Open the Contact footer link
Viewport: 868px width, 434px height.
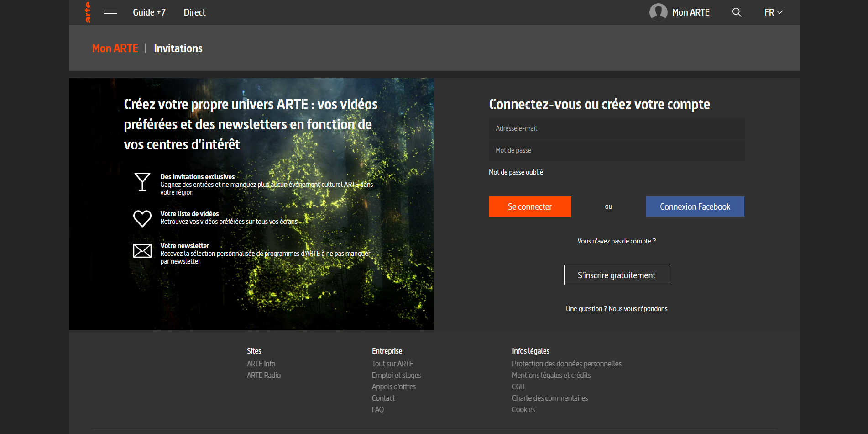[x=383, y=398]
